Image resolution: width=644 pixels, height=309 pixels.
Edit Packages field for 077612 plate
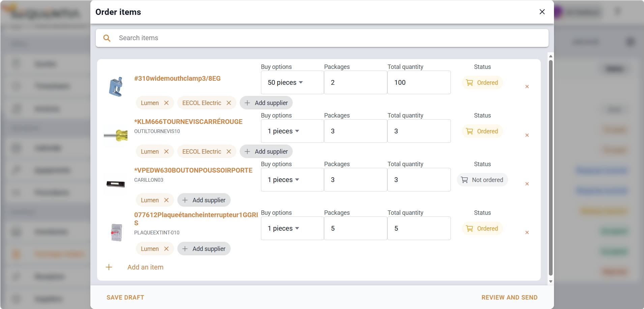pos(355,228)
